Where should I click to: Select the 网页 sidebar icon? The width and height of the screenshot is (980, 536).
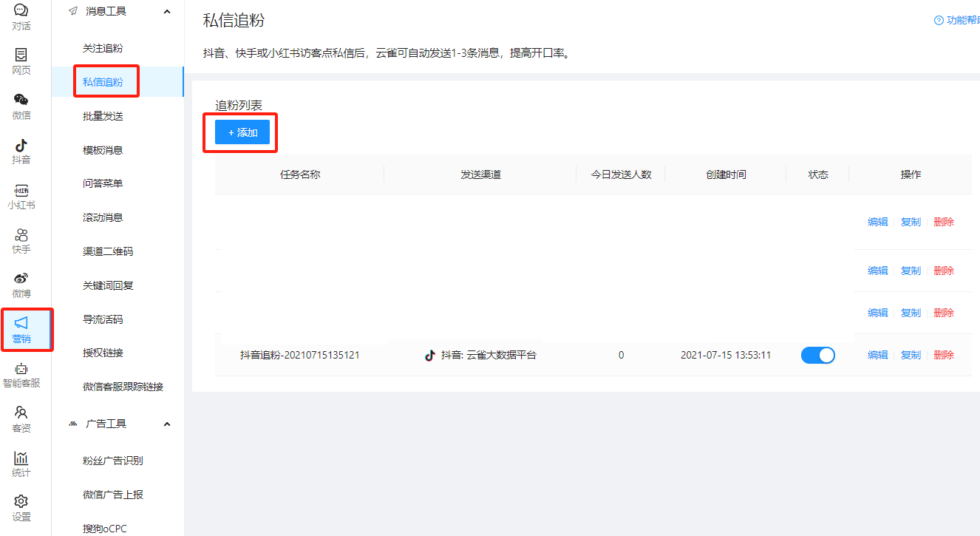tap(21, 62)
